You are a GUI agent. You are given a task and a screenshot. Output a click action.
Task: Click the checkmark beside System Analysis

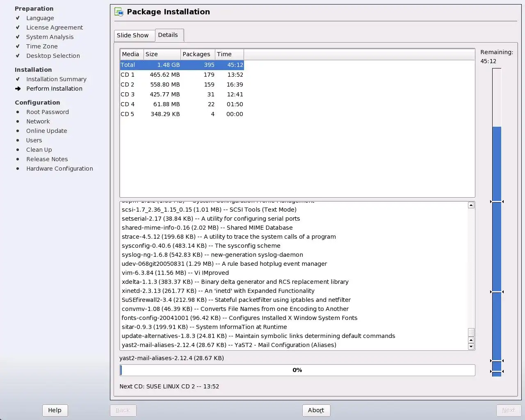(x=18, y=37)
